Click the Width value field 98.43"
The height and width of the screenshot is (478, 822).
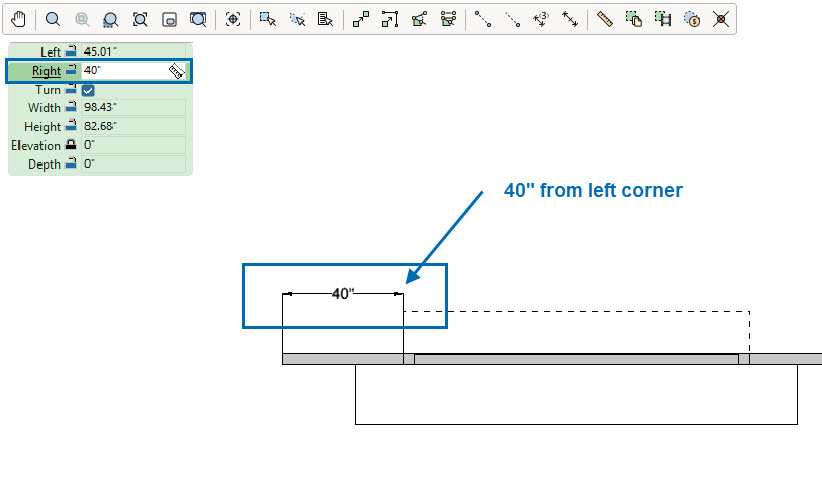[133, 107]
